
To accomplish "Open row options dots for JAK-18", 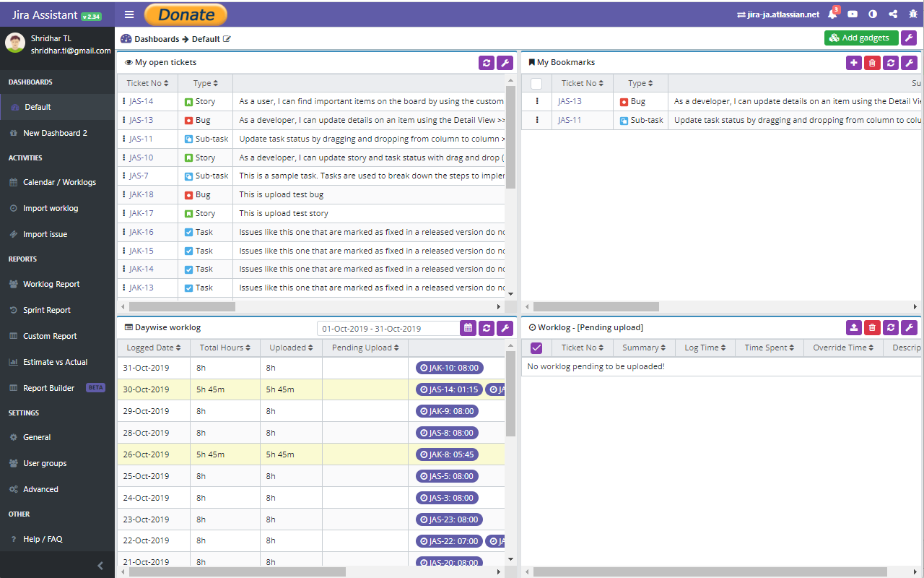I will 124,195.
